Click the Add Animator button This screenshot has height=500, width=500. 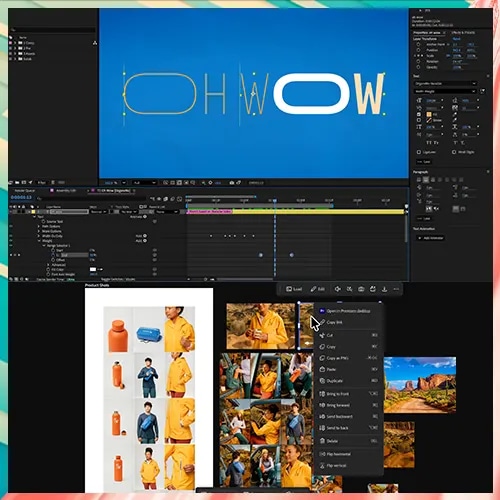pos(431,238)
